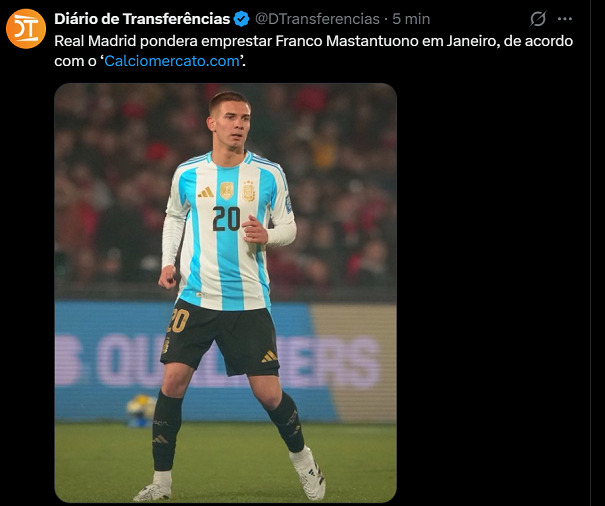Open the @DTransferencias handle
The image size is (605, 506).
pyautogui.click(x=317, y=19)
